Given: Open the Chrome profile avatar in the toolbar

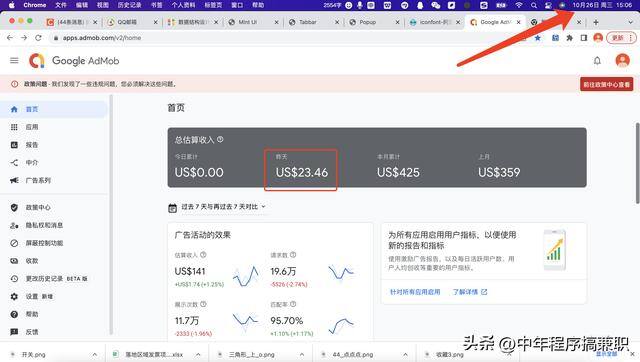Looking at the screenshot, I should click(x=598, y=38).
